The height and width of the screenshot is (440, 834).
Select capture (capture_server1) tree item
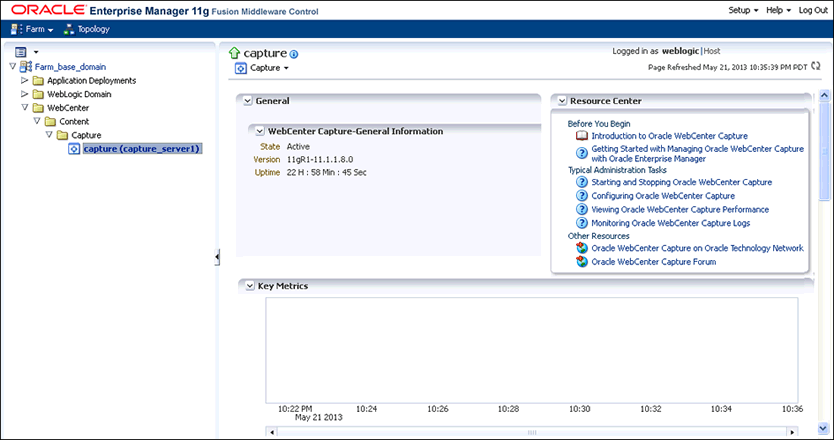click(141, 149)
